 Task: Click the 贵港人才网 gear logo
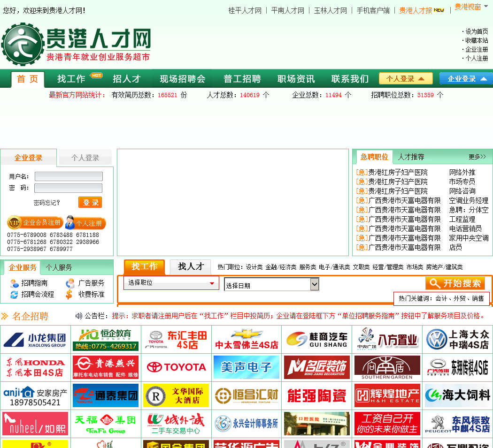point(23,44)
